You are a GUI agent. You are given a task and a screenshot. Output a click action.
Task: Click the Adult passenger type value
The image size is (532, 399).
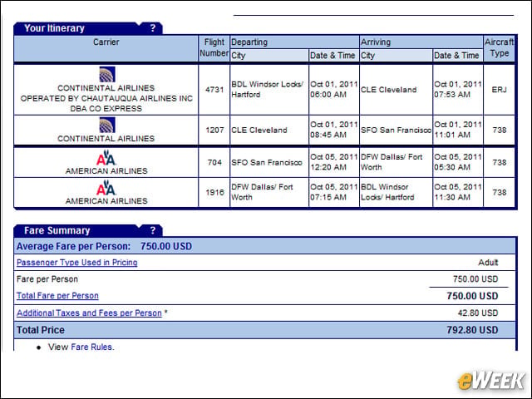pos(488,263)
